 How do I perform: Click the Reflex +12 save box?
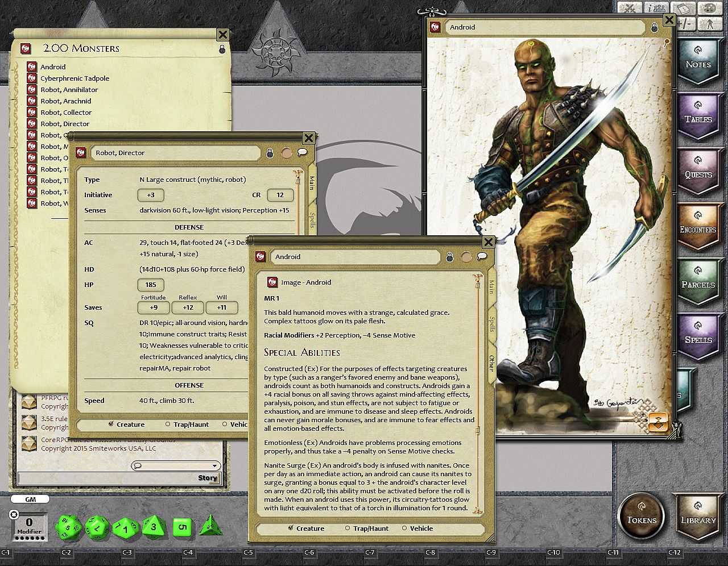click(x=188, y=307)
